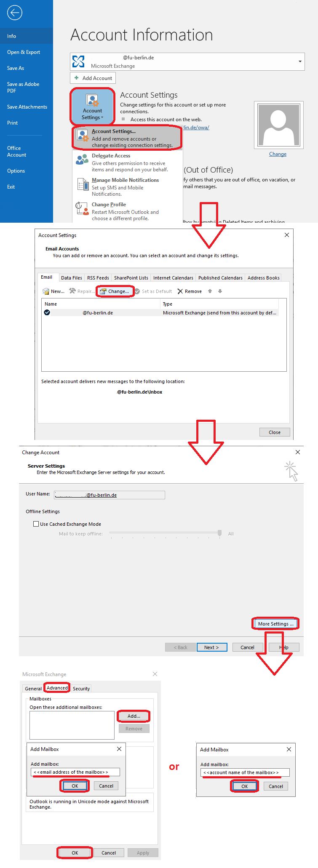Switch to the SharePoint Lists tab
The width and height of the screenshot is (318, 868).
[131, 278]
